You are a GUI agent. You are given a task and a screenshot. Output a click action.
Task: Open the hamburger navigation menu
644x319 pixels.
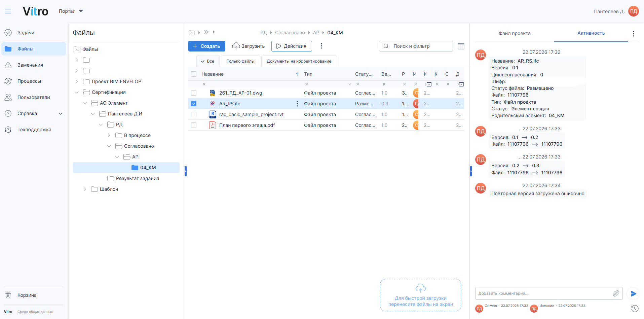(8, 11)
